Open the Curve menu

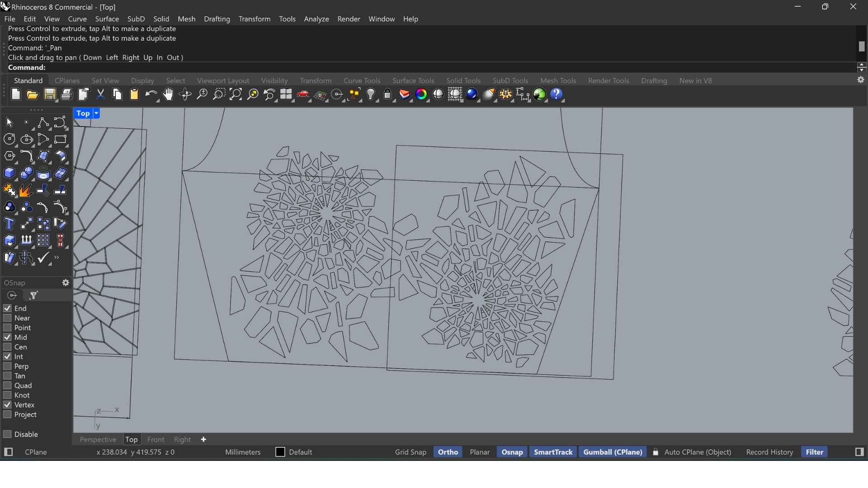point(77,19)
